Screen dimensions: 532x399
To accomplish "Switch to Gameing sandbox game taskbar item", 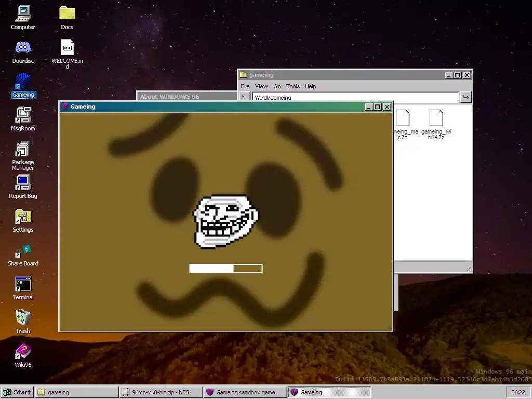I will [245, 392].
